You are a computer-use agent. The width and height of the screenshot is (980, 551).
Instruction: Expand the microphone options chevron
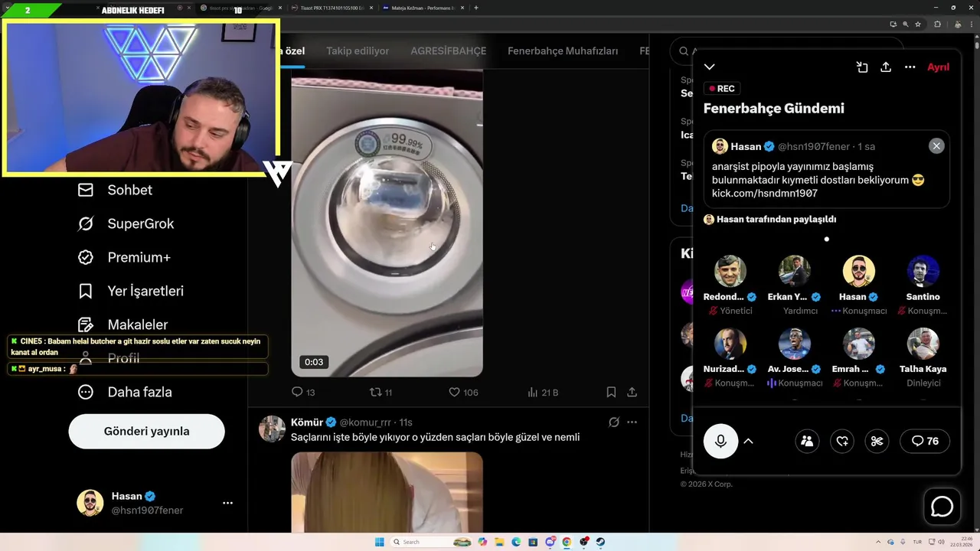(x=749, y=441)
